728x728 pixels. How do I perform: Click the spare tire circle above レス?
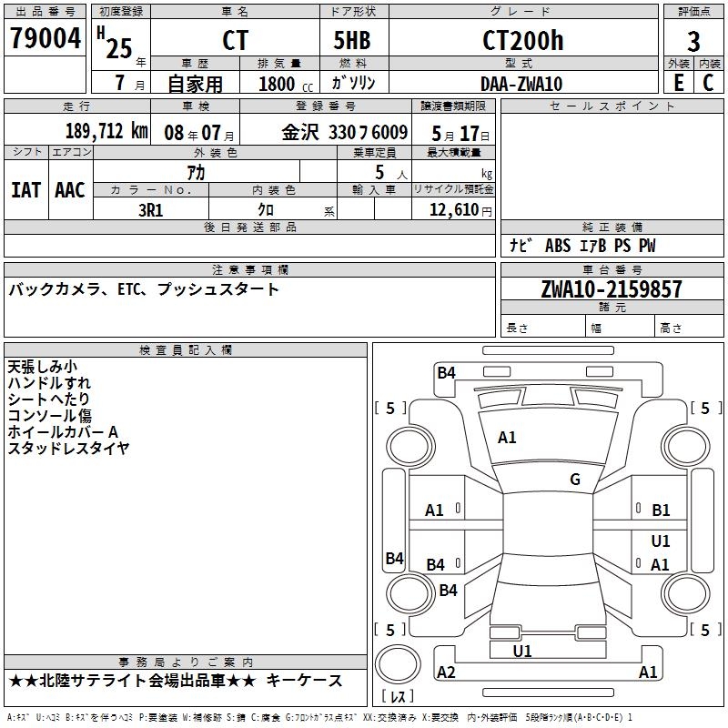point(398,664)
